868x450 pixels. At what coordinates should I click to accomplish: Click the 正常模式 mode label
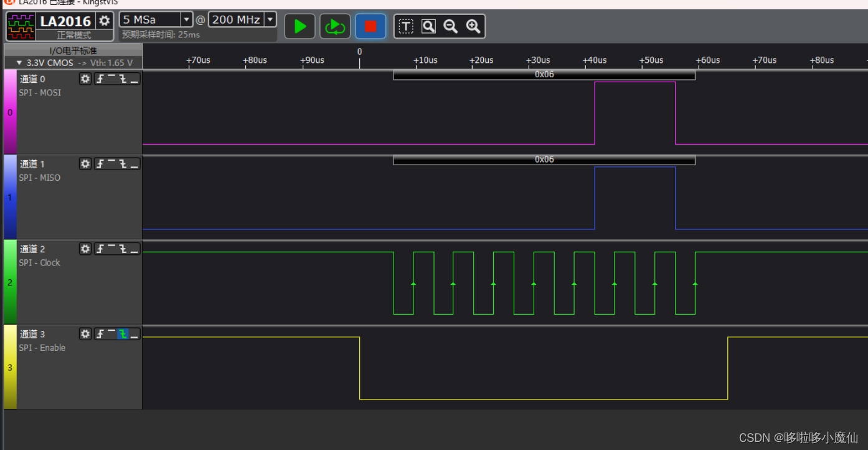point(74,35)
